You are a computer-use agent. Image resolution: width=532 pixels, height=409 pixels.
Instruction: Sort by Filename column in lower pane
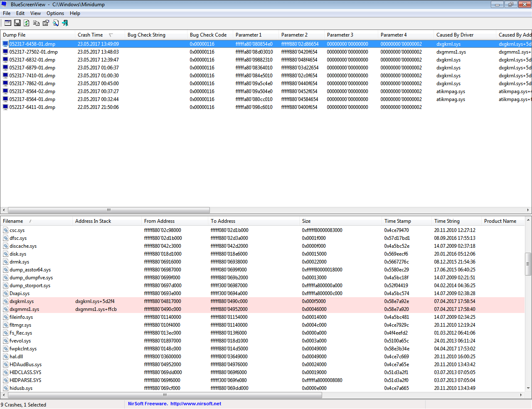36,221
